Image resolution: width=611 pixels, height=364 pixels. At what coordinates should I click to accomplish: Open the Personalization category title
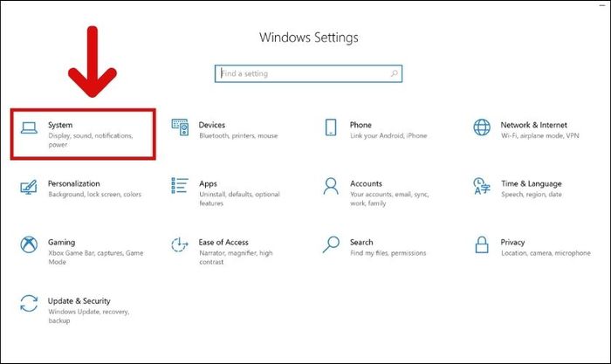(x=73, y=183)
